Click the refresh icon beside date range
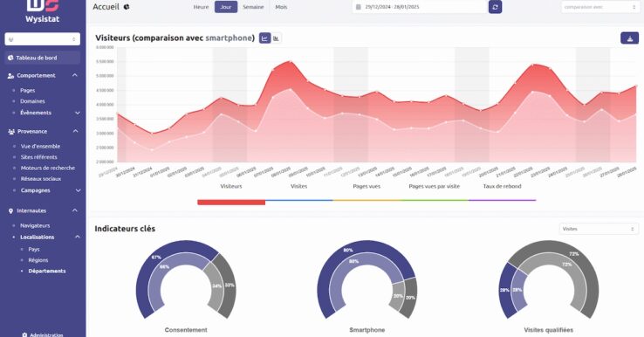The width and height of the screenshot is (644, 337). tap(495, 7)
